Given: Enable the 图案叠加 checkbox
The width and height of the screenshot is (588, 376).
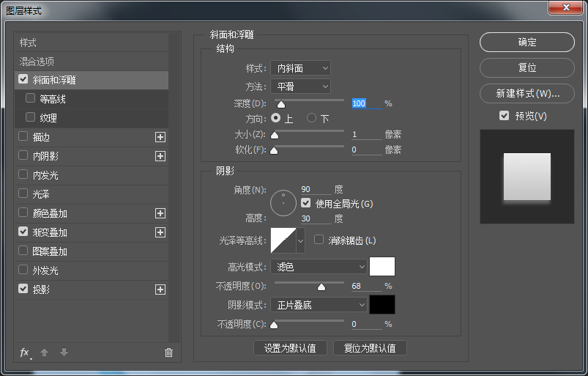Looking at the screenshot, I should click(23, 251).
